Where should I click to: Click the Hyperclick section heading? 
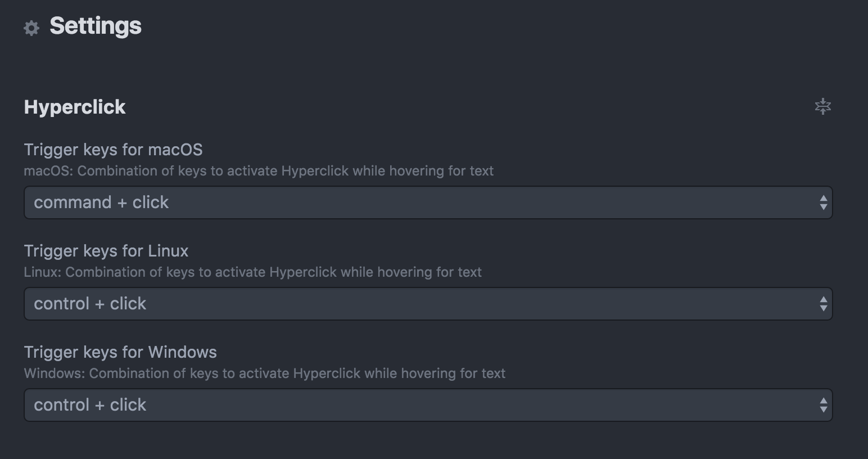75,107
